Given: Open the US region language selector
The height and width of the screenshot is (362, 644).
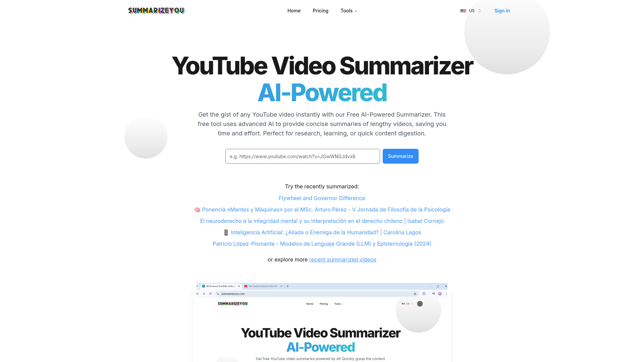Looking at the screenshot, I should click(471, 11).
